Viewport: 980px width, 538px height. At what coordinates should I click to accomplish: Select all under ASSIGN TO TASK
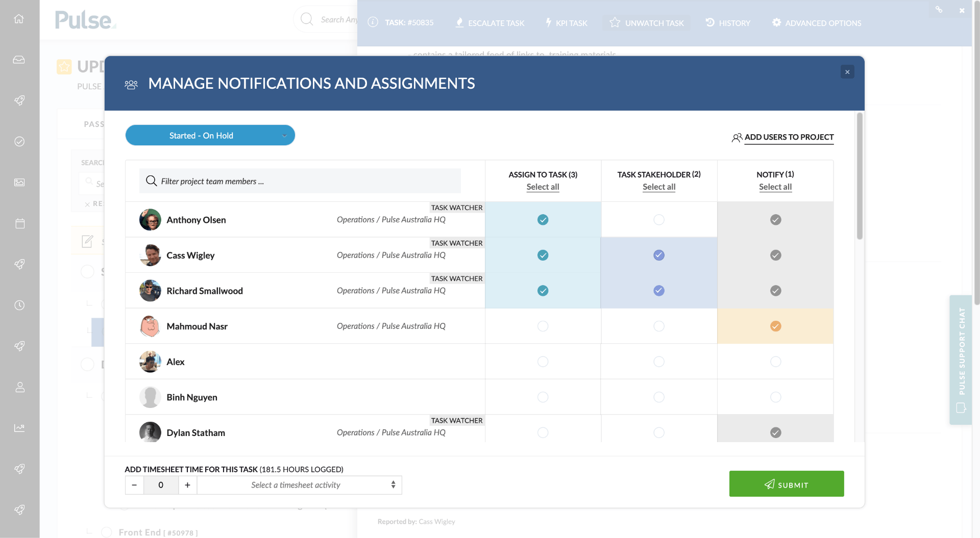point(543,187)
